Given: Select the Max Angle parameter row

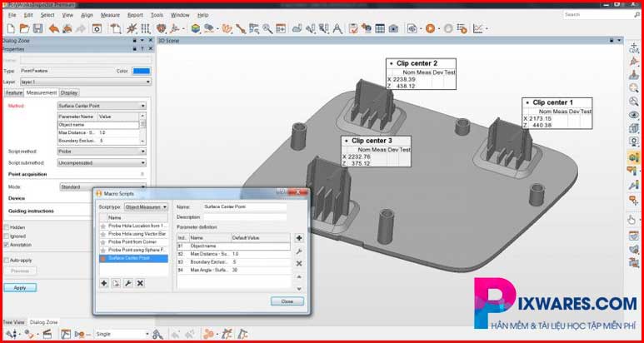Looking at the screenshot, I should coord(233,270).
